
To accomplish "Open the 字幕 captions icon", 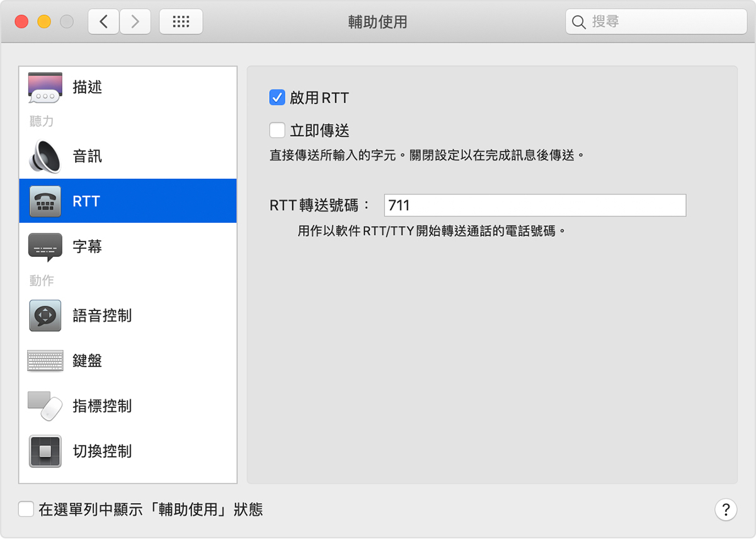I will pyautogui.click(x=45, y=247).
